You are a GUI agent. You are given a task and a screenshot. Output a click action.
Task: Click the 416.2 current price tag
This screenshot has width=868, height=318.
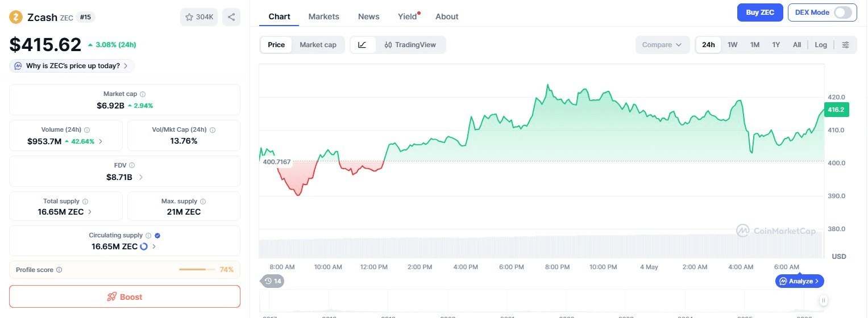(x=836, y=110)
